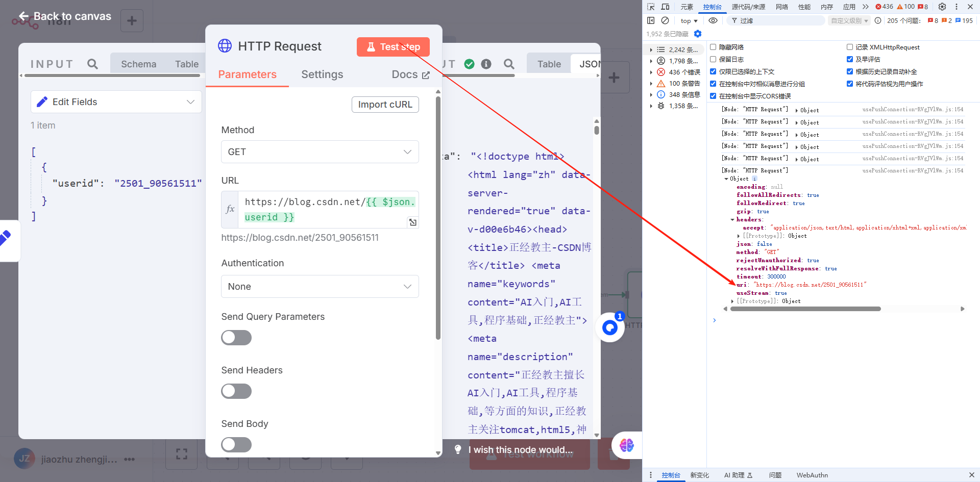
Task: Select 新变化 tab in bottom drawer
Action: click(699, 475)
